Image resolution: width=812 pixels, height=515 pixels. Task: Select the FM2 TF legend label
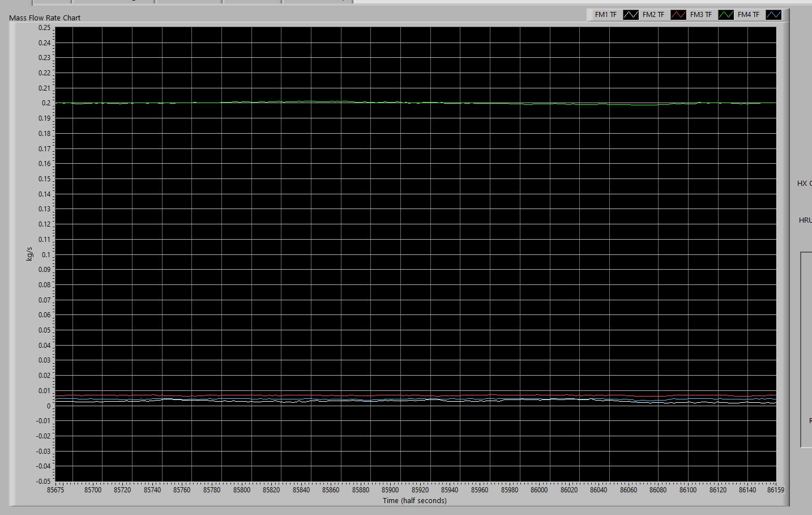[x=653, y=15]
